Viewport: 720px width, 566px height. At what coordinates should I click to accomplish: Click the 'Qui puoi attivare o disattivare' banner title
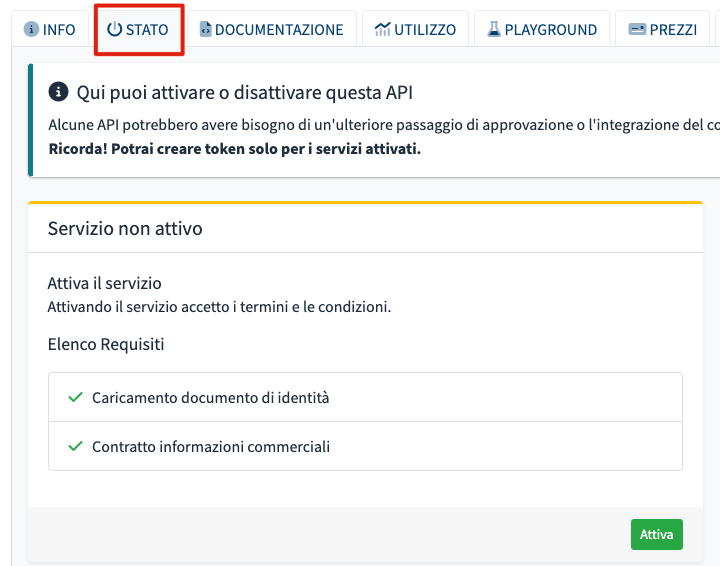coord(245,93)
